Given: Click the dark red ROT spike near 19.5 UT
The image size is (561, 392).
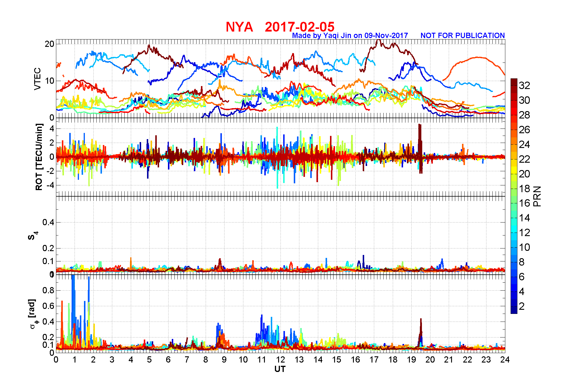Looking at the screenshot, I should [420, 149].
